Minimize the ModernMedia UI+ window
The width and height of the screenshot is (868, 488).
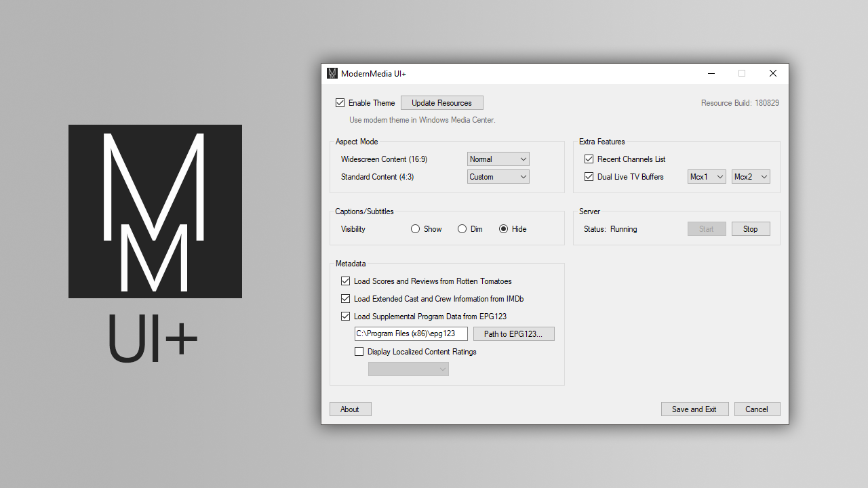coord(711,73)
